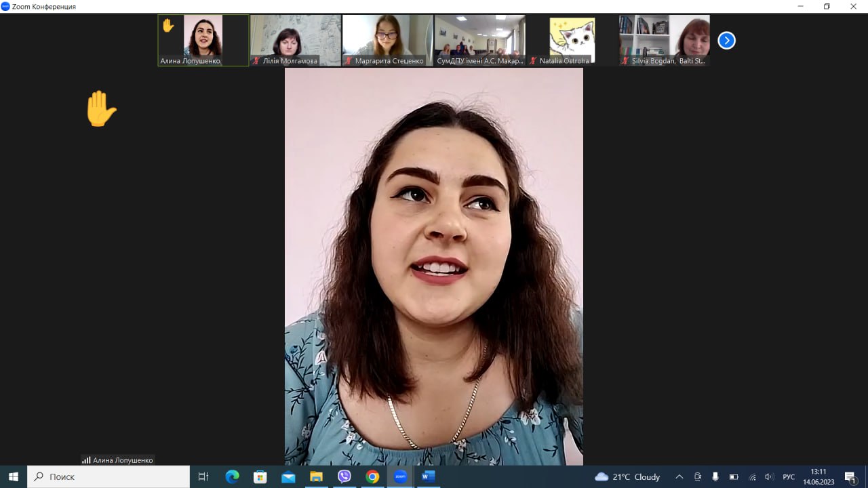Select Лілія Молгамова's video thumbnail
This screenshot has height=488, width=868.
tap(296, 39)
